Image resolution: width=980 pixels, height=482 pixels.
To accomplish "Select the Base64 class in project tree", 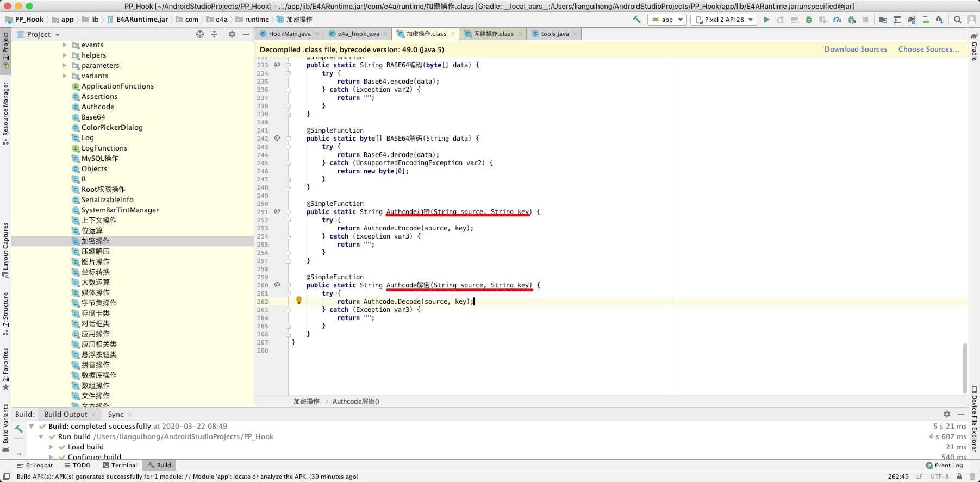I will coord(93,117).
